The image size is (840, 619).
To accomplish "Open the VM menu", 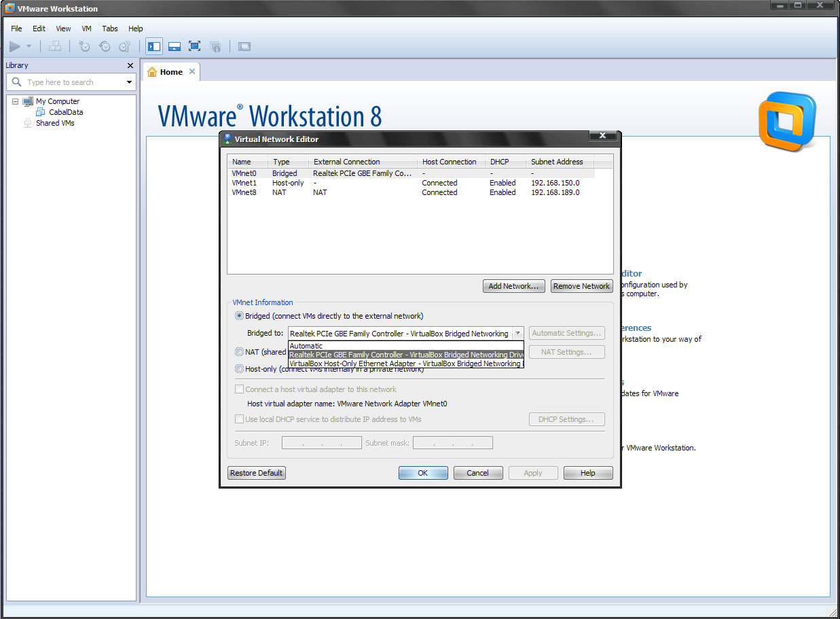I will 86,29.
